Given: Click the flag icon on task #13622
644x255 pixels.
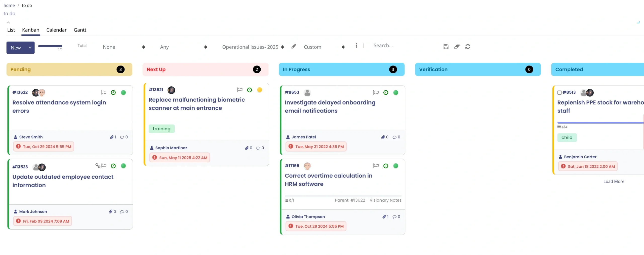Looking at the screenshot, I should coord(103,93).
